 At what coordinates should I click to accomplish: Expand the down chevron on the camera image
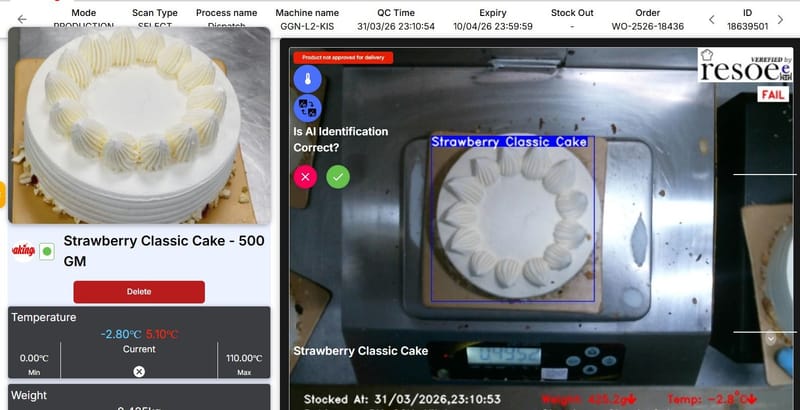tap(771, 339)
